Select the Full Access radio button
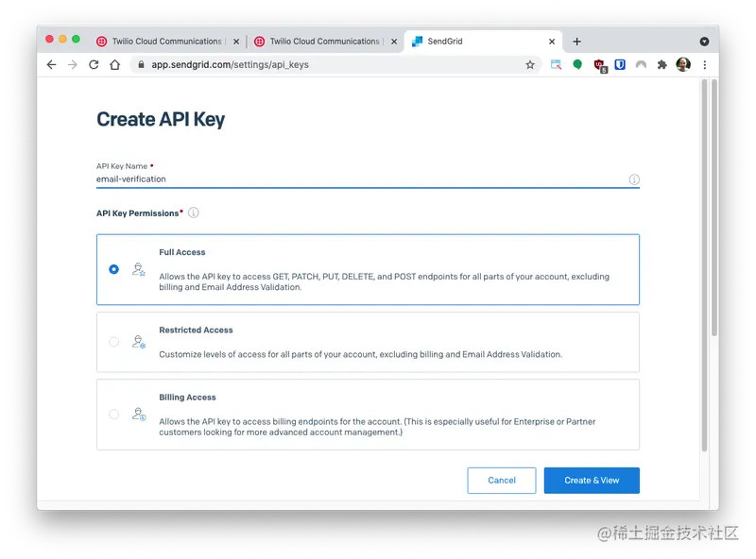 pos(113,268)
